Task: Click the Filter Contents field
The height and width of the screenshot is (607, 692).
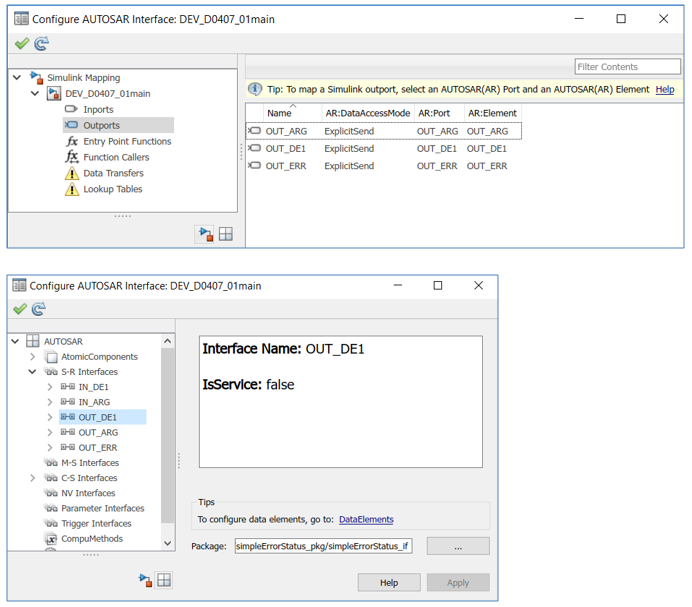Action: coord(627,67)
